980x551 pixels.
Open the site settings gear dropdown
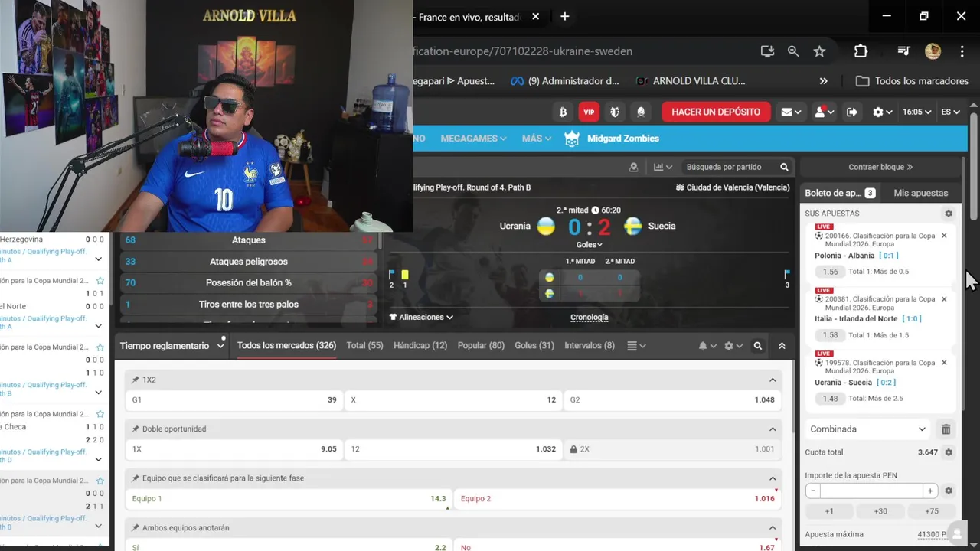(883, 112)
